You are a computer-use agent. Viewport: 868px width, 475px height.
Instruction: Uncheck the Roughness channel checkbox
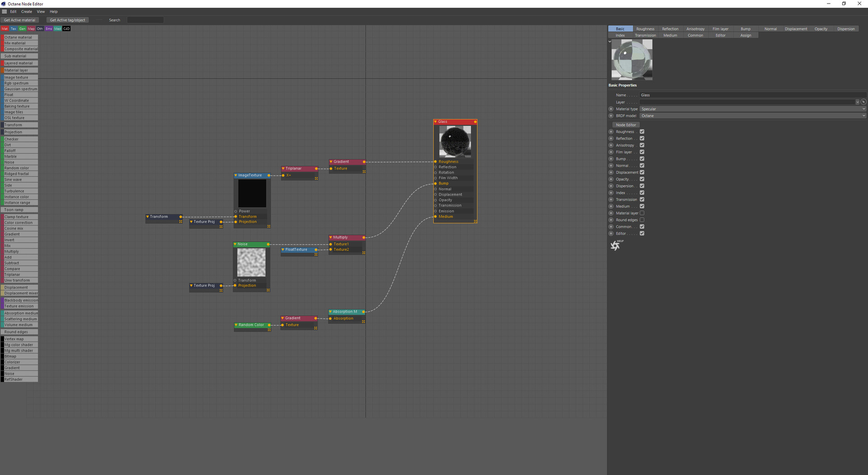[x=642, y=132]
